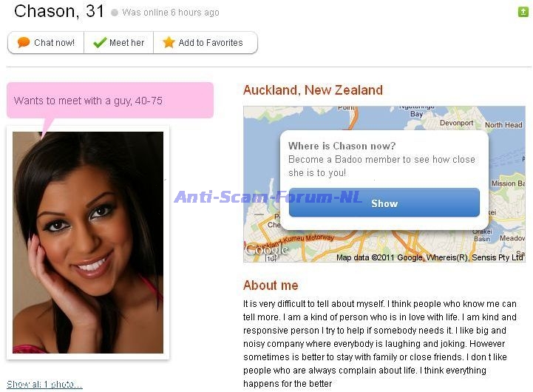Select the Meet her button
Image resolution: width=533 pixels, height=392 pixels.
(x=118, y=42)
